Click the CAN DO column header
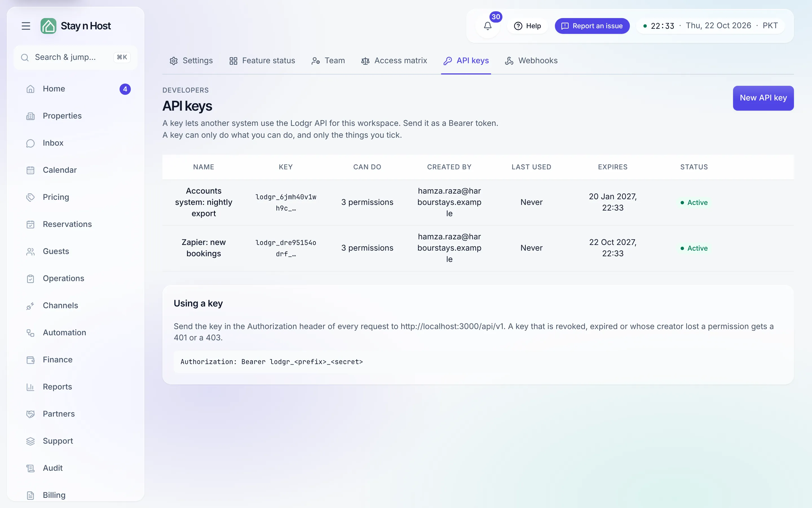The image size is (812, 508). tap(367, 167)
